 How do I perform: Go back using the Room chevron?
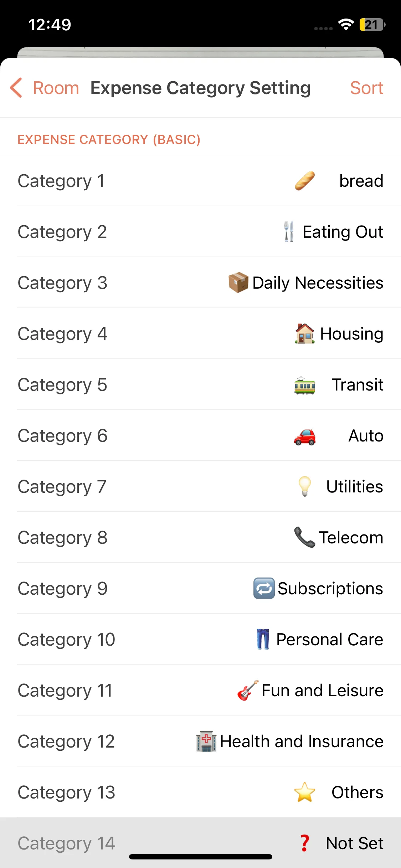click(16, 88)
